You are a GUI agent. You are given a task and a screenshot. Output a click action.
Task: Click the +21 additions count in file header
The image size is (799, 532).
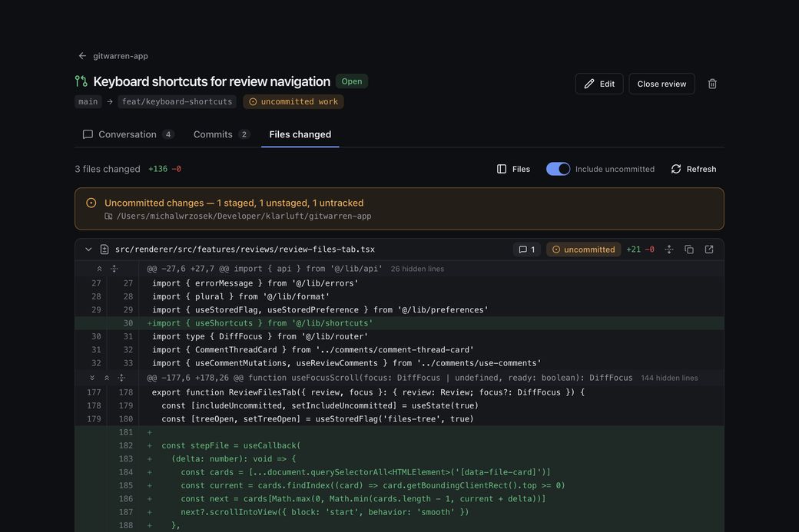[x=633, y=249]
